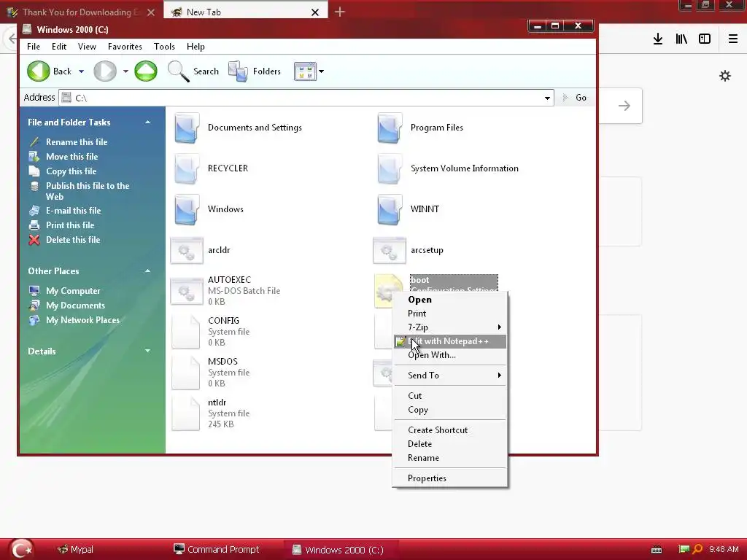The image size is (747, 560).
Task: Expand the Details section
Action: click(x=147, y=351)
